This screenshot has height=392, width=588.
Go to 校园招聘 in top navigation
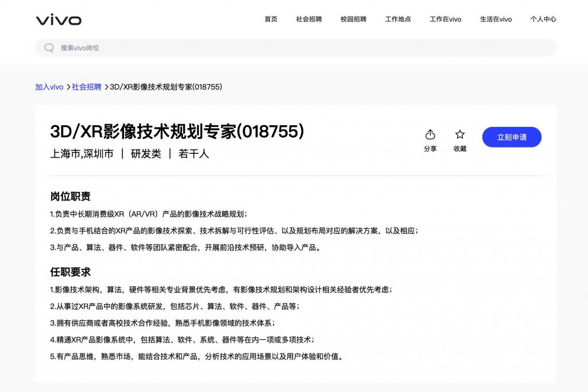tap(353, 19)
